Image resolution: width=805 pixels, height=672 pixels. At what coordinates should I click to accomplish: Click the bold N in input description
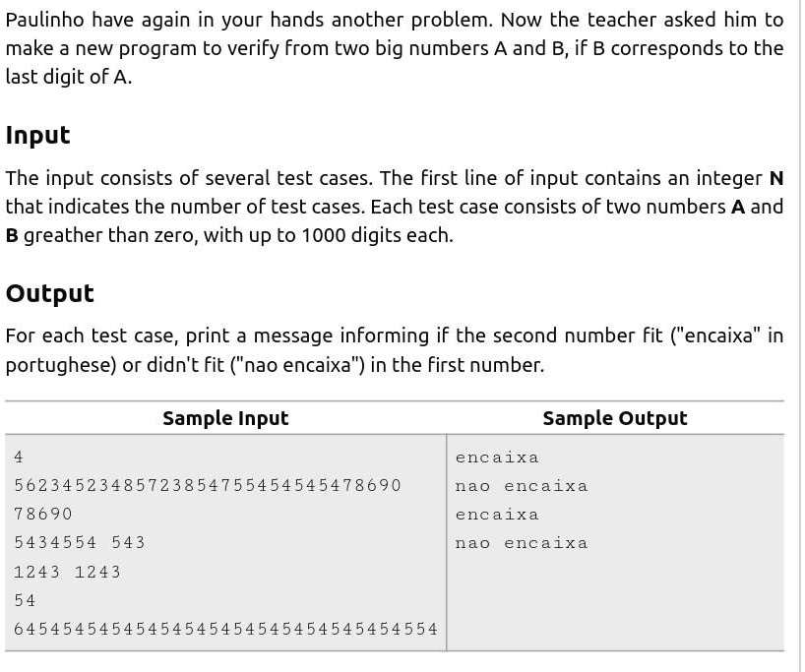point(776,179)
